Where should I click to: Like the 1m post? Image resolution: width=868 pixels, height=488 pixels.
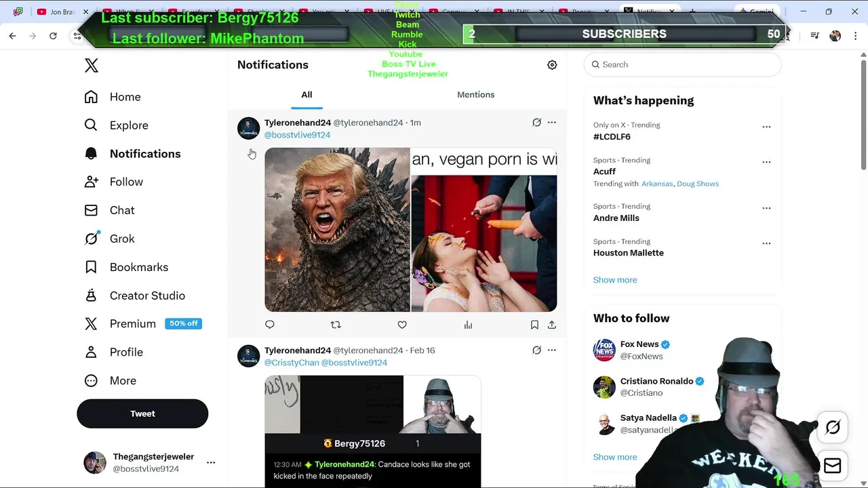[x=402, y=325]
